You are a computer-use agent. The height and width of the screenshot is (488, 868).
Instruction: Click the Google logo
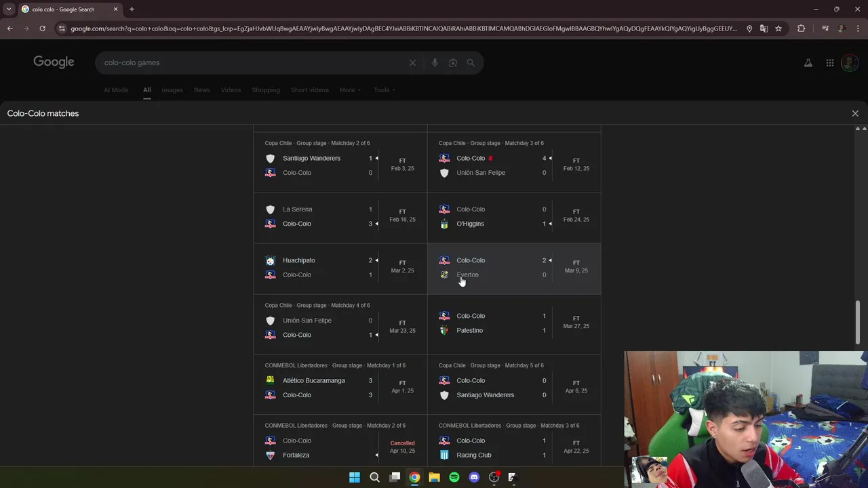point(54,62)
